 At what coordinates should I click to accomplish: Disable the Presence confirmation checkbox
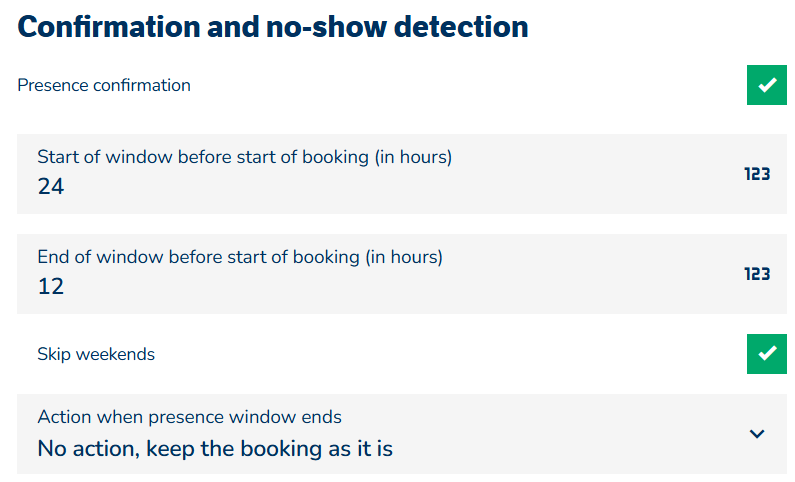pos(767,85)
